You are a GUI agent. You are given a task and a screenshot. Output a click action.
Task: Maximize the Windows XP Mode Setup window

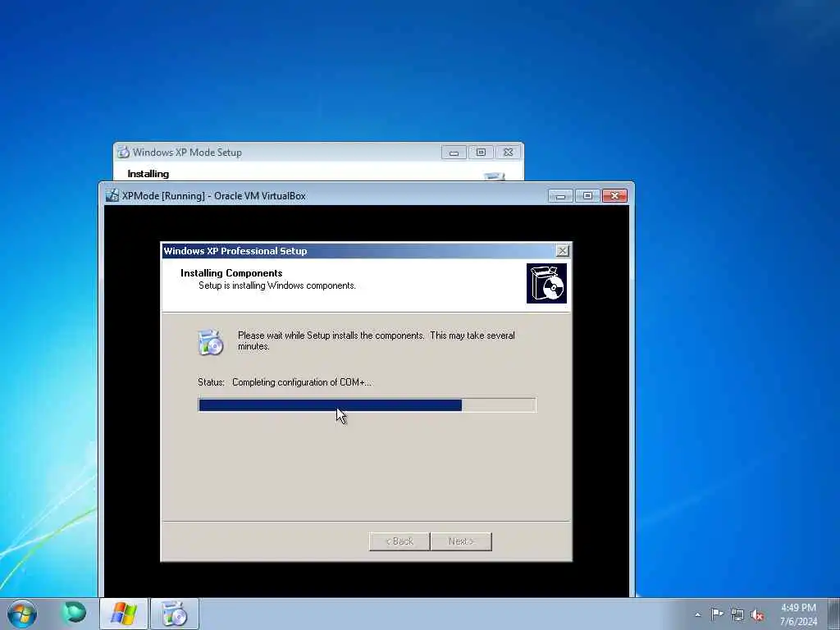[x=481, y=153]
